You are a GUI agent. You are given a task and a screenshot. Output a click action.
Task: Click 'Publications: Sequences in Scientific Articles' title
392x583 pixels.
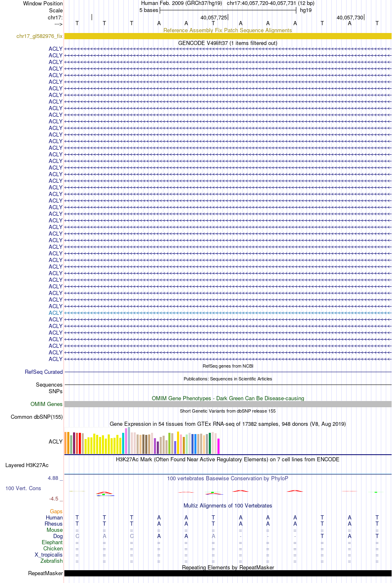[x=228, y=379]
